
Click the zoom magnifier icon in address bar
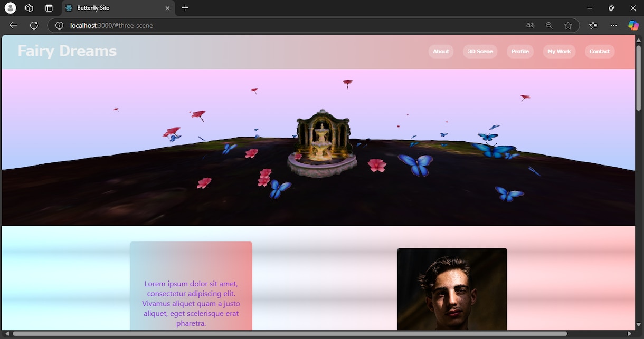[x=549, y=25]
